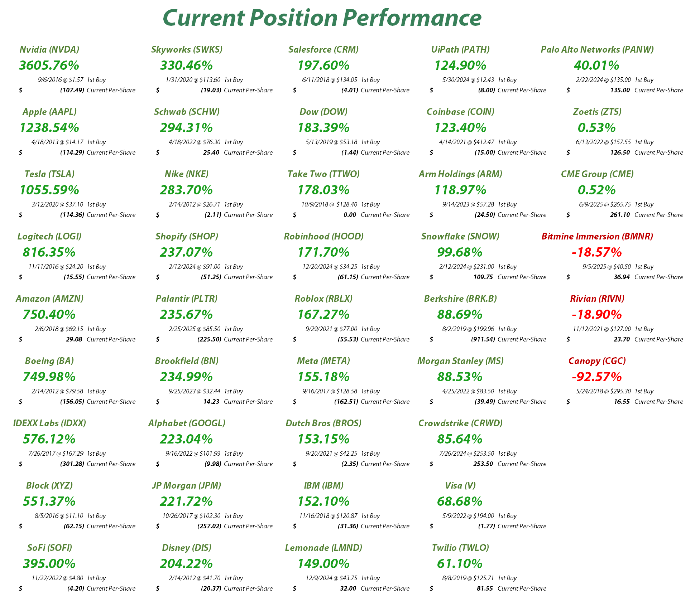Open the UiPath (PATH) label
This screenshot has width=700, height=601.
point(460,49)
